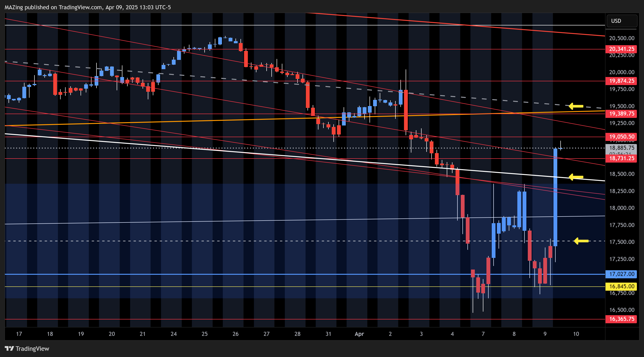Click the 20,000.00 axis value
644x357 pixels.
tap(622, 72)
